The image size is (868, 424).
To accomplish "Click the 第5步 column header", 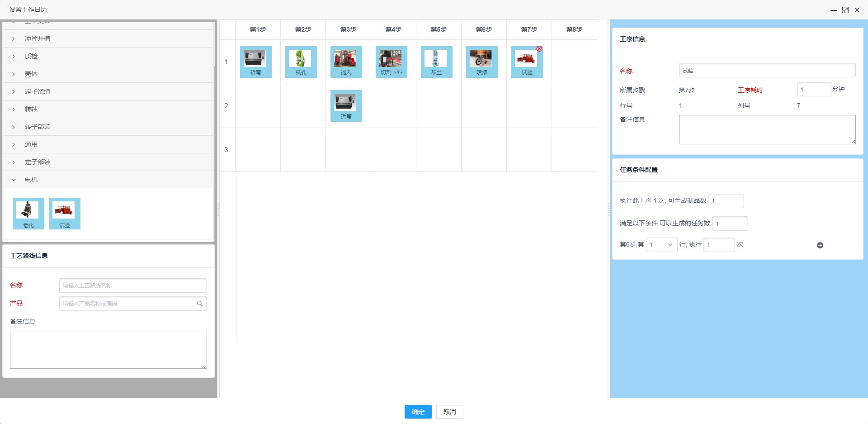I will [x=439, y=29].
